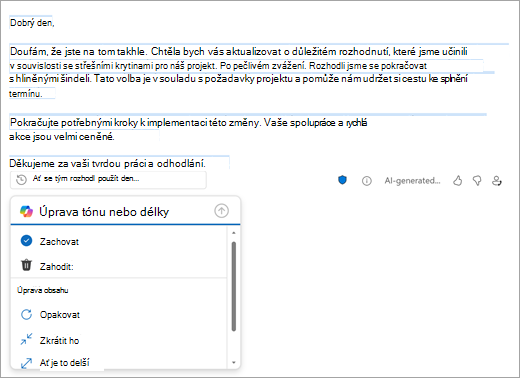
Task: Click the Úprava obsahu section heading
Action: [x=43, y=290]
